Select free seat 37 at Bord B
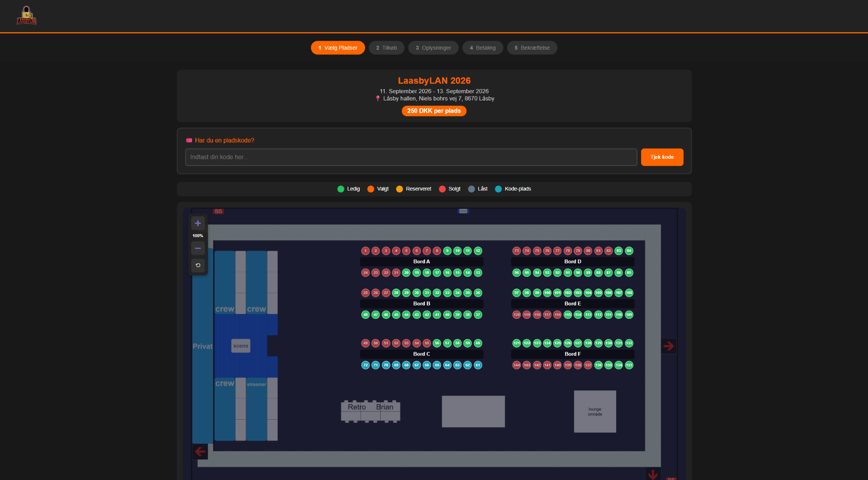Screen dimensions: 868x480 click(x=478, y=314)
